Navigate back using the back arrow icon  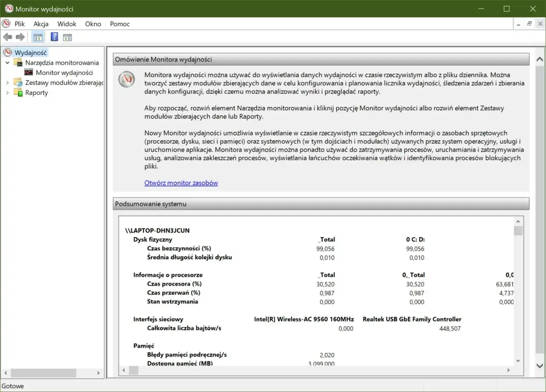click(7, 37)
